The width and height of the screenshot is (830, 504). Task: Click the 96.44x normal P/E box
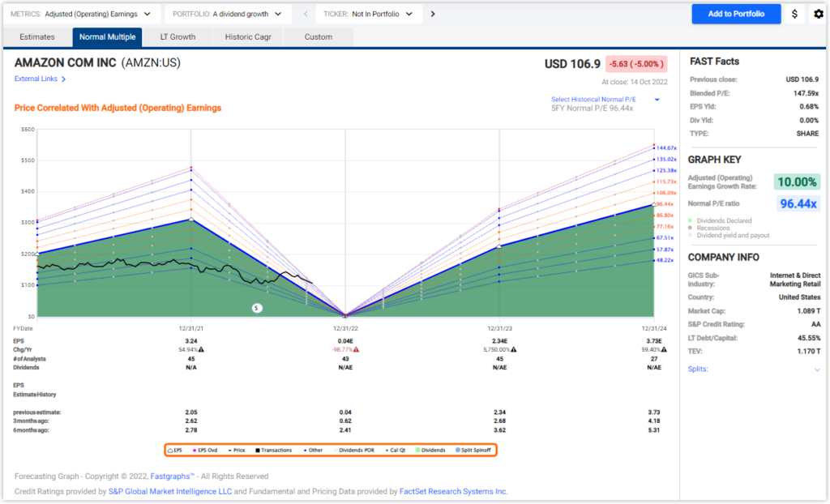[798, 204]
